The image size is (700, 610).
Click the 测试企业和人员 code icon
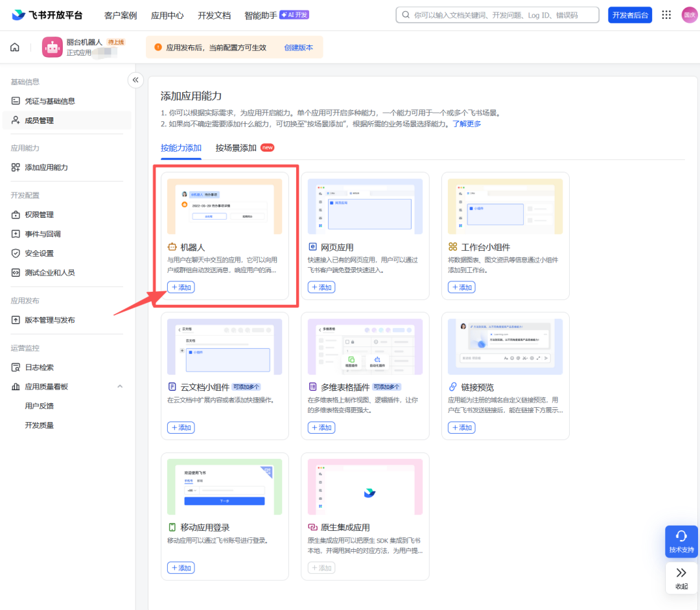click(16, 273)
